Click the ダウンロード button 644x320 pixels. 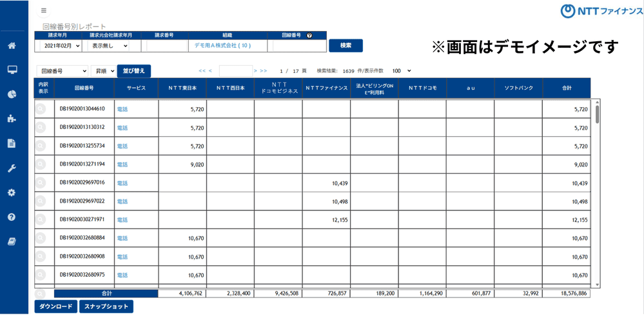tap(56, 306)
